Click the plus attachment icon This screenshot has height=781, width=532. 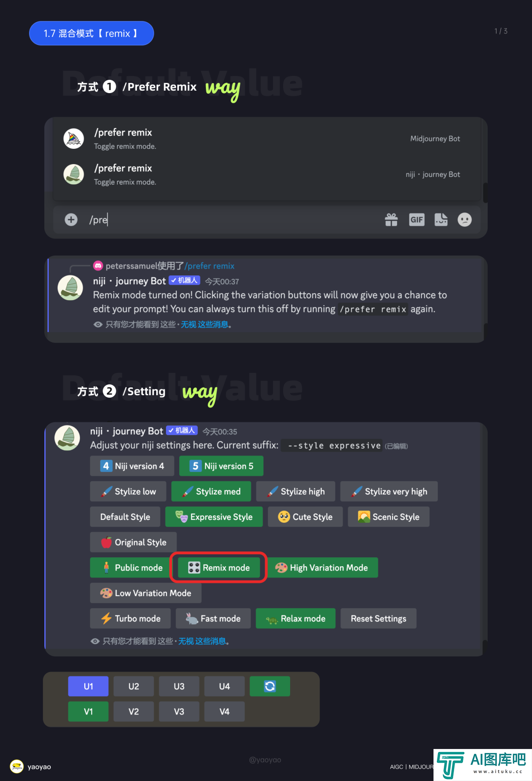click(x=71, y=220)
